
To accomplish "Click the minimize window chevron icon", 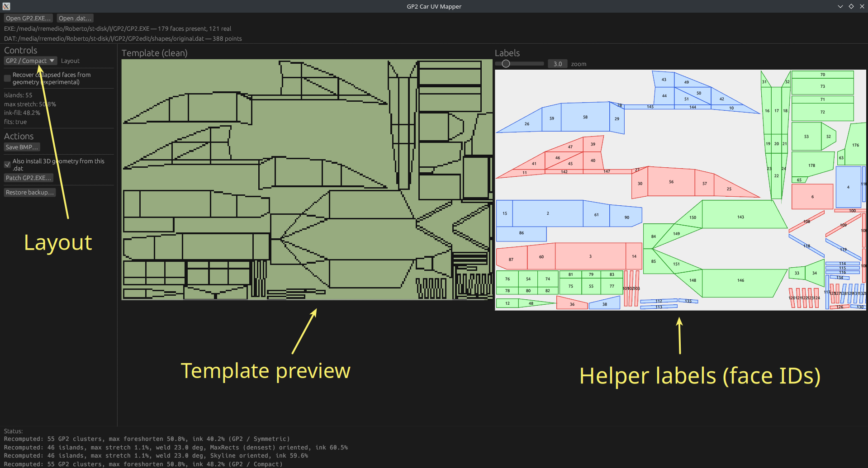I will pos(840,6).
